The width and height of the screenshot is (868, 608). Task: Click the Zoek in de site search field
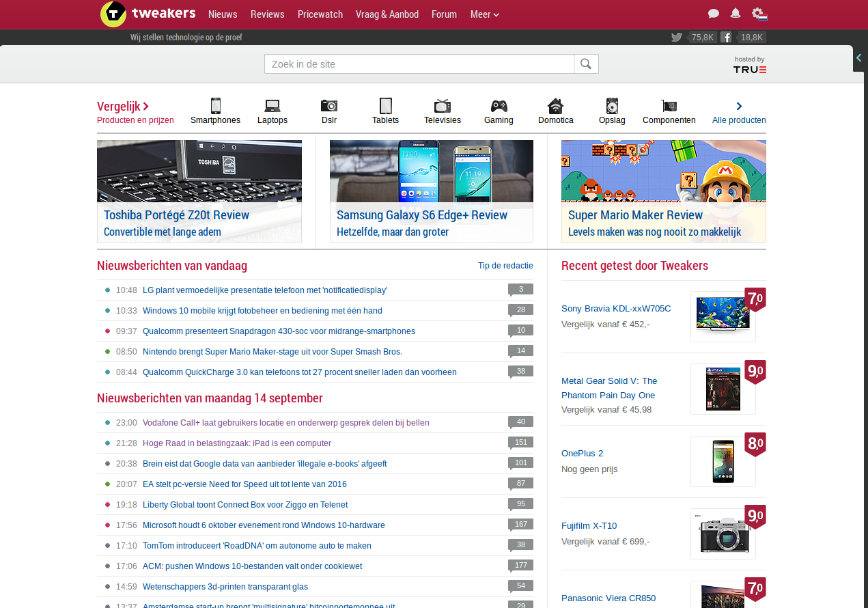coord(418,64)
